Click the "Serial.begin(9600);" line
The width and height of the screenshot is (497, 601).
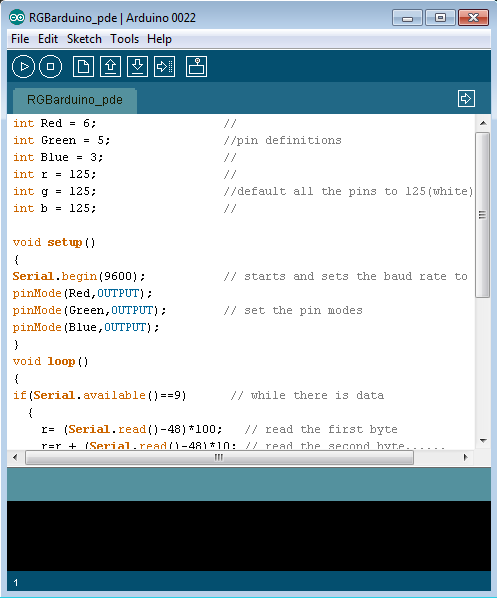(79, 276)
